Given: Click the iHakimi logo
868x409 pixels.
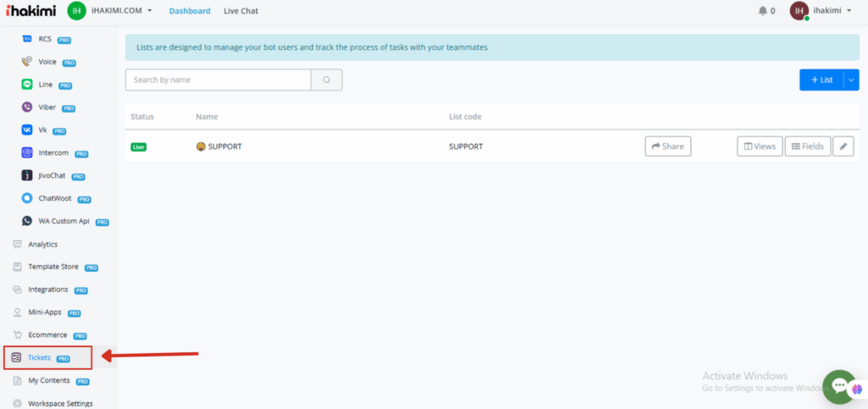Looking at the screenshot, I should (x=30, y=11).
